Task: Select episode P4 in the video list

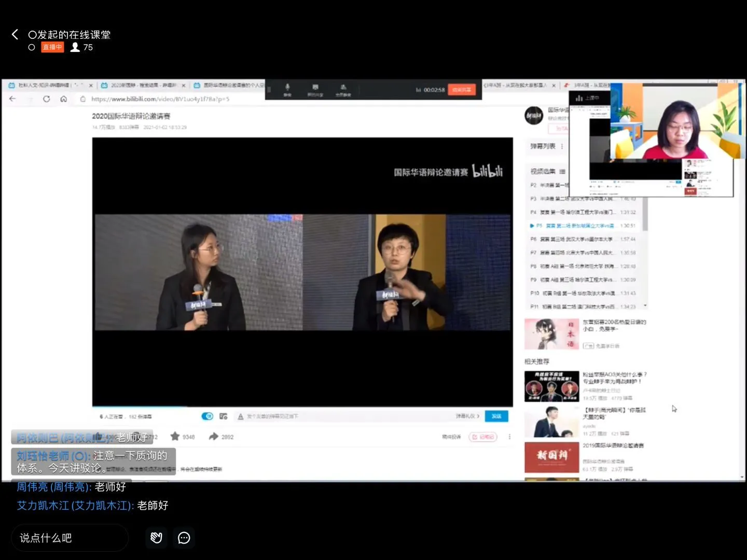Action: 583,212
